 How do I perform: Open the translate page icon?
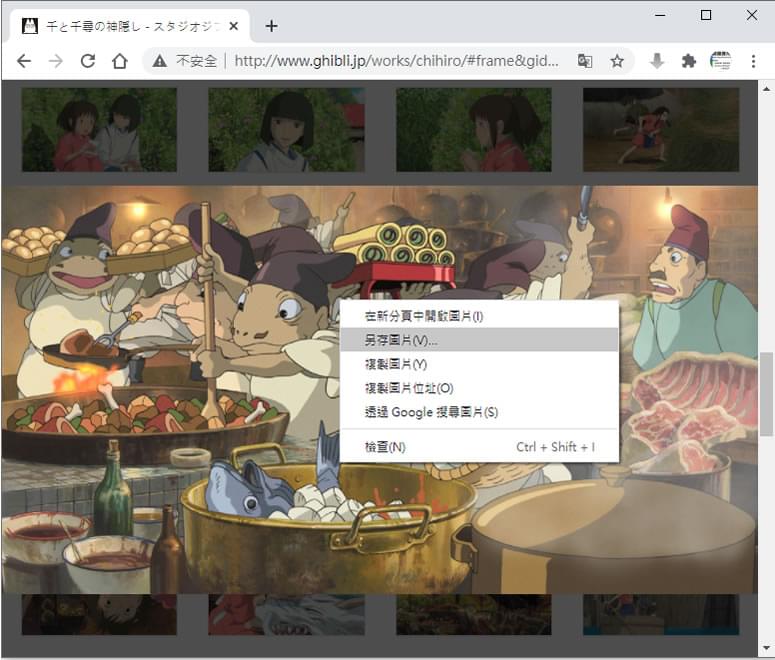click(x=585, y=61)
